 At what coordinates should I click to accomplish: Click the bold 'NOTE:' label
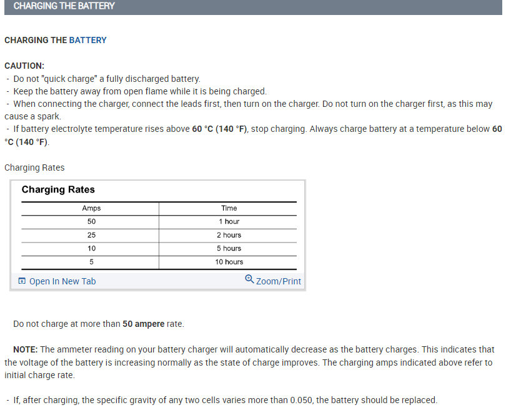pyautogui.click(x=26, y=349)
